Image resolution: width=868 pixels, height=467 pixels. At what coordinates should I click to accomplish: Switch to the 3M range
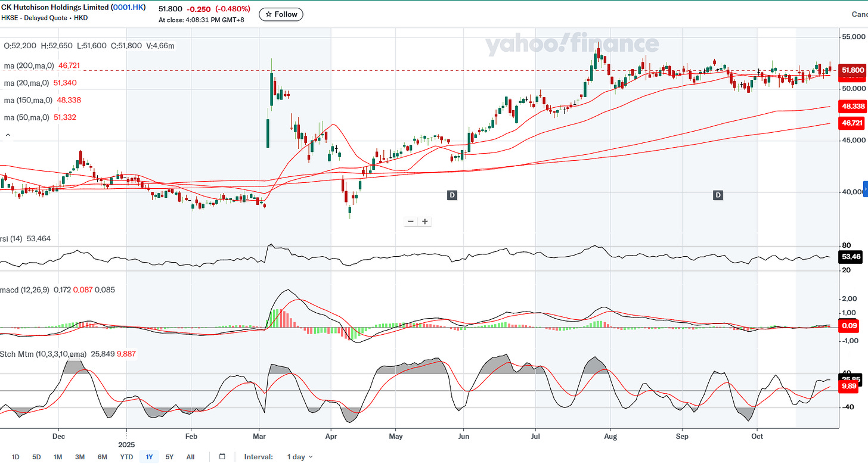click(x=80, y=457)
